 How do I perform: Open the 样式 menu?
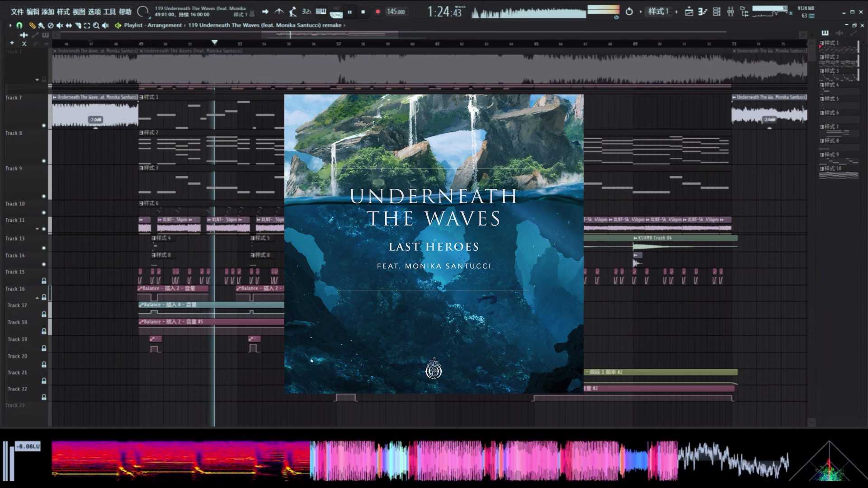pos(63,12)
